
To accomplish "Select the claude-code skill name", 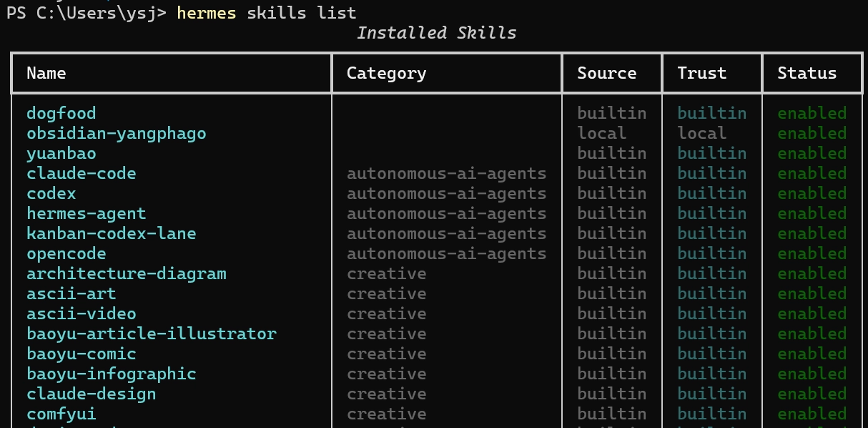I will click(x=82, y=173).
